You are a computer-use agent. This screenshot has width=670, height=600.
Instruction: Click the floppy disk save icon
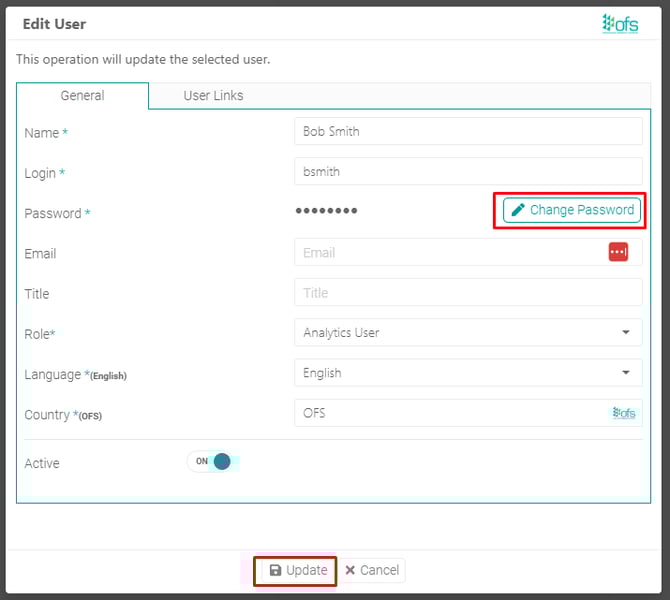(275, 570)
